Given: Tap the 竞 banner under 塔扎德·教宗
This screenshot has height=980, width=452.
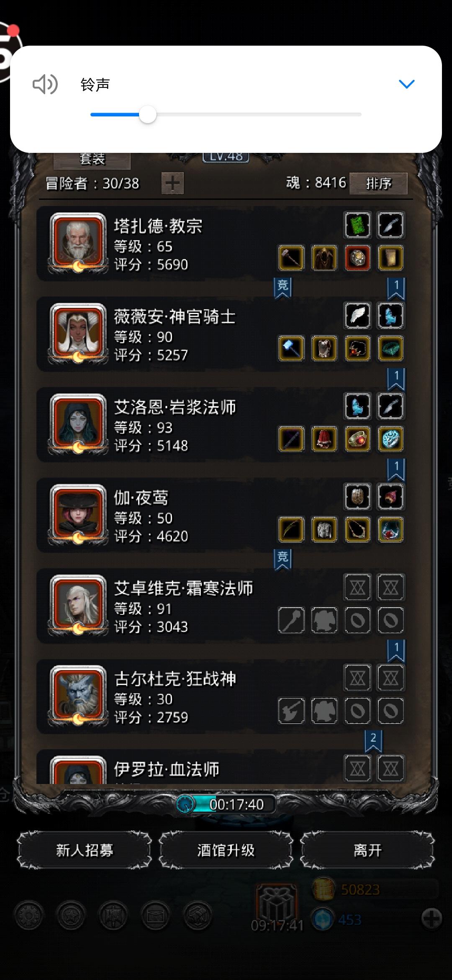Looking at the screenshot, I should pos(282,287).
